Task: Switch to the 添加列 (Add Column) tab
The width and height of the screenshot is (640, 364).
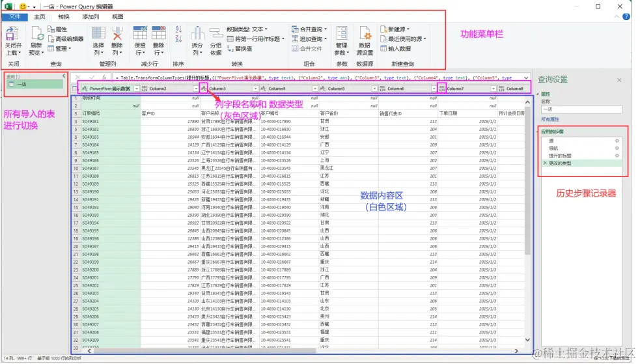Action: pos(90,17)
